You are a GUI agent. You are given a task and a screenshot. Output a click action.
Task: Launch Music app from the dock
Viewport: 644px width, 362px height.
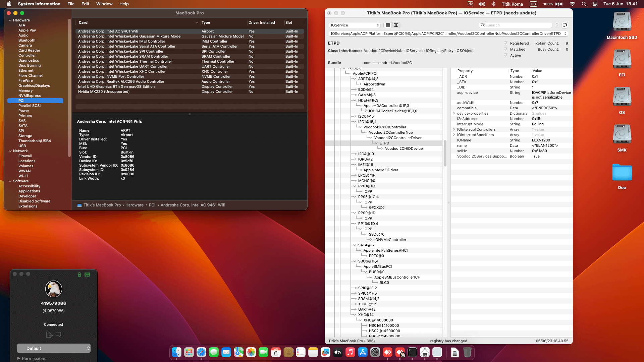click(350, 352)
